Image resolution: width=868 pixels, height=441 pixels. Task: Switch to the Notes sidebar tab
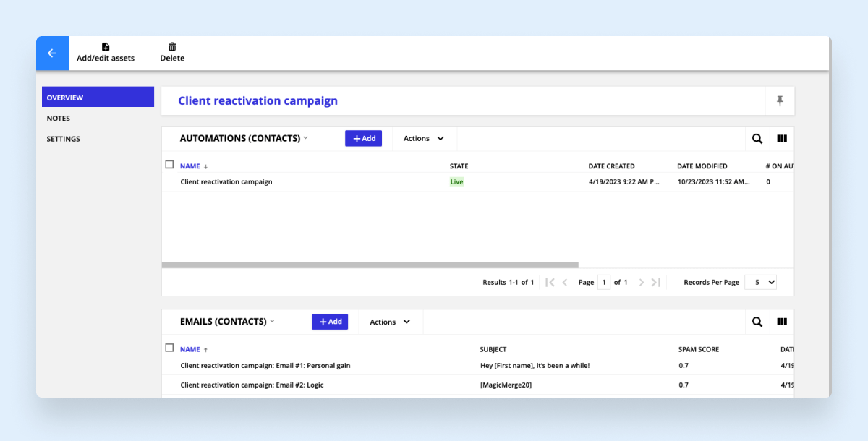tap(59, 119)
